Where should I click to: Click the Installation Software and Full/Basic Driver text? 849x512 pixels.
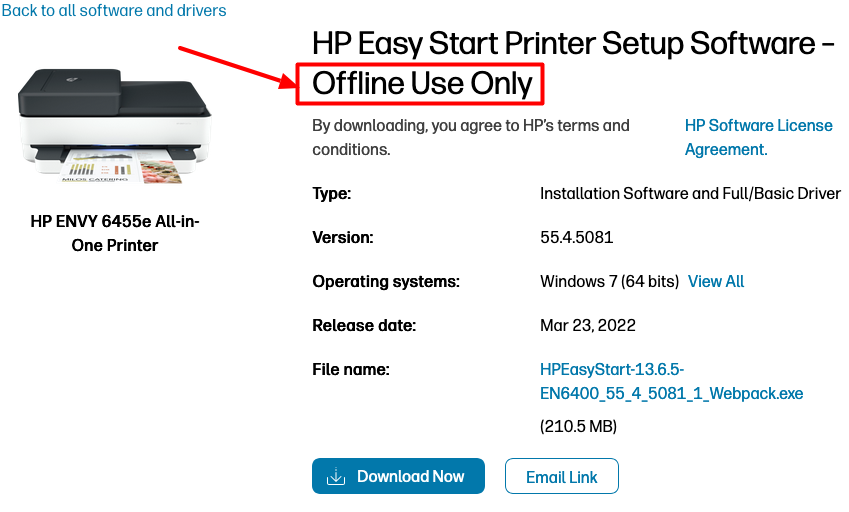point(690,194)
